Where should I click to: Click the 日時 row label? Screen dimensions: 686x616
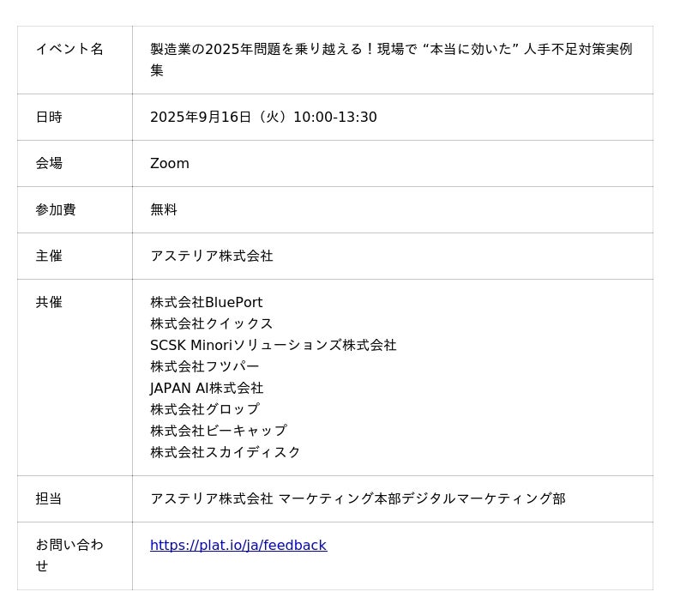pyautogui.click(x=49, y=117)
